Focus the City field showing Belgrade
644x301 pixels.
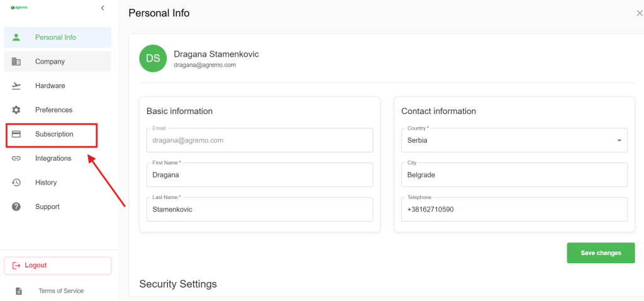point(513,175)
